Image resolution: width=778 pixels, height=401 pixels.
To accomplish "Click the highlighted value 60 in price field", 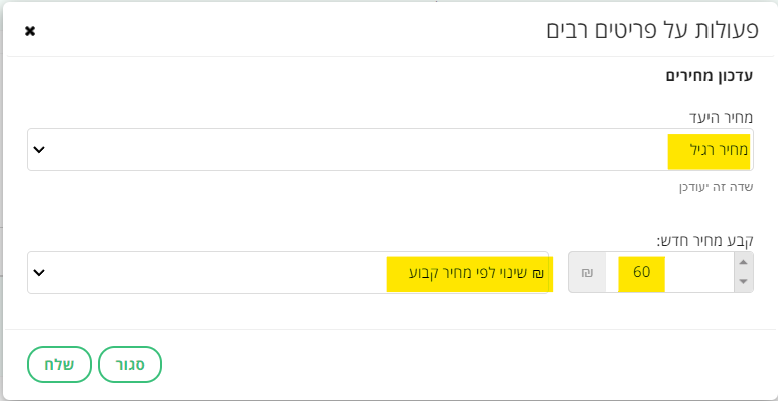I will tap(641, 272).
